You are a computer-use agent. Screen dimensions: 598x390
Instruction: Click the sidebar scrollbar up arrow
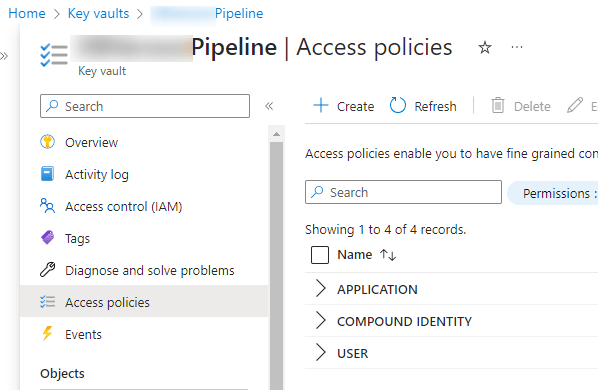276,134
